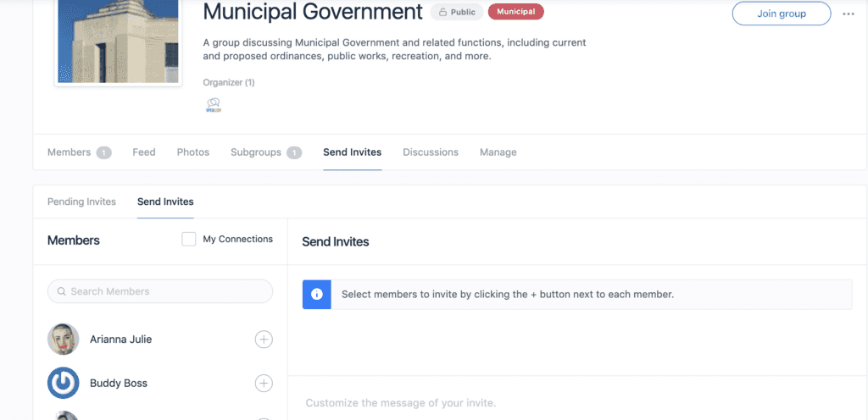Click the Buddy Boss name

tap(119, 383)
